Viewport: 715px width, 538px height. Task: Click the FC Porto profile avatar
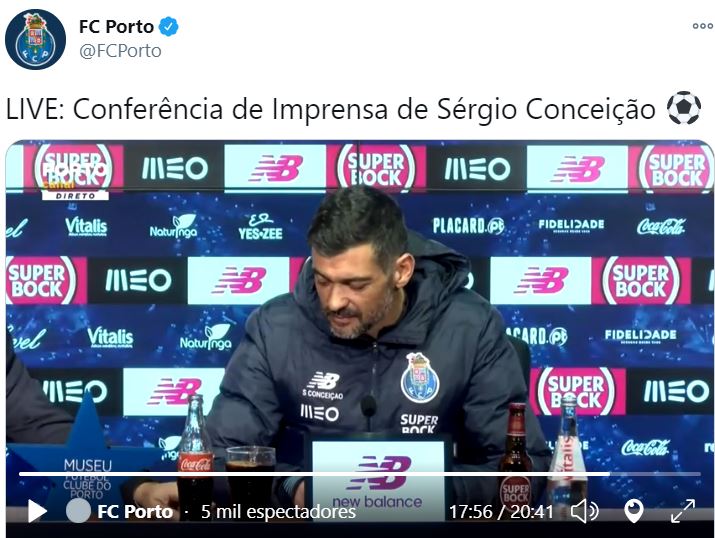(36, 39)
